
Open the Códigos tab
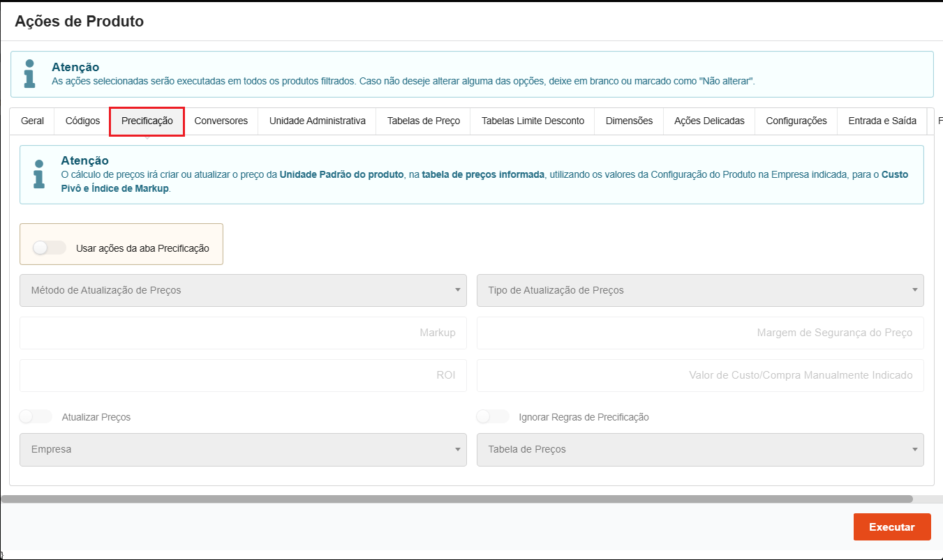click(x=82, y=121)
